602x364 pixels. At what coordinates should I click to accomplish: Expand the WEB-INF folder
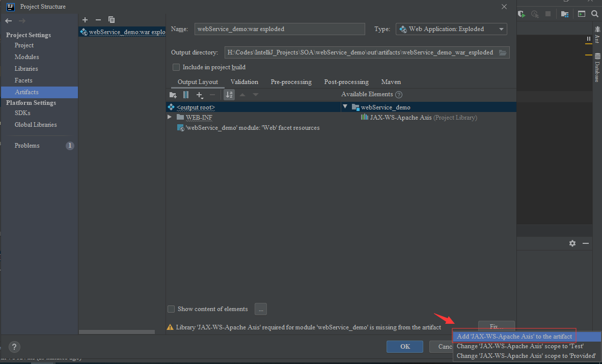169,117
